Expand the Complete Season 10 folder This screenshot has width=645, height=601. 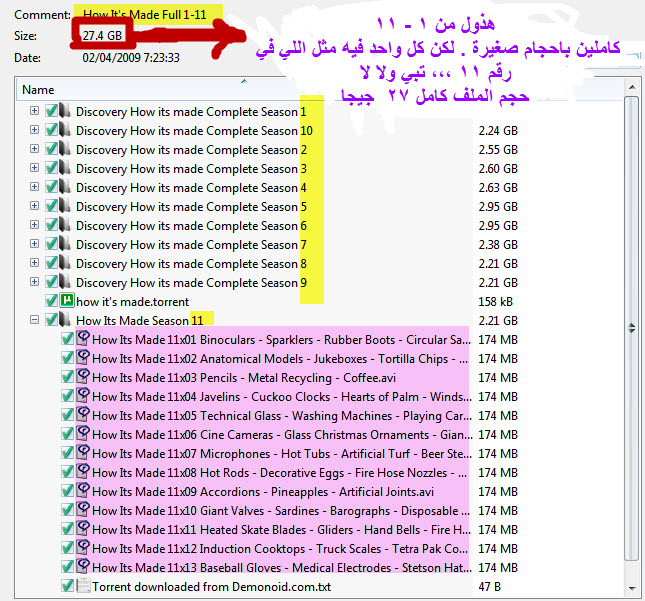[x=35, y=130]
